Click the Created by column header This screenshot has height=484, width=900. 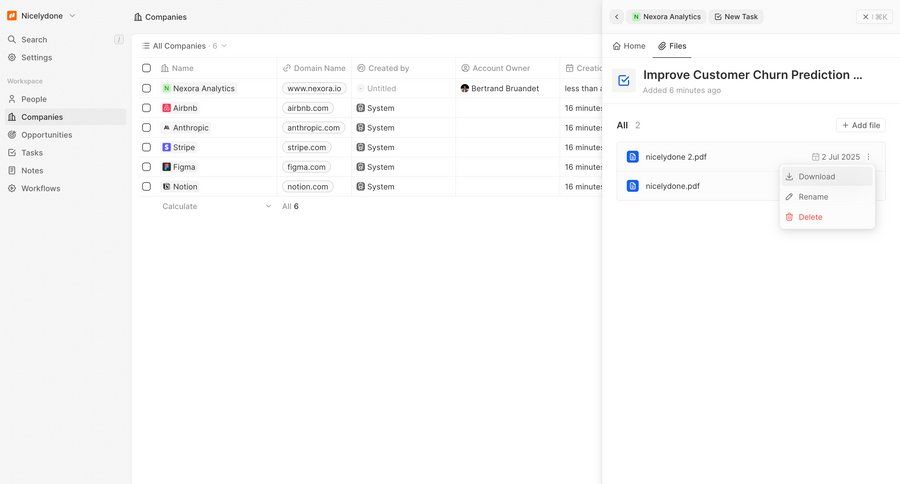coord(383,68)
